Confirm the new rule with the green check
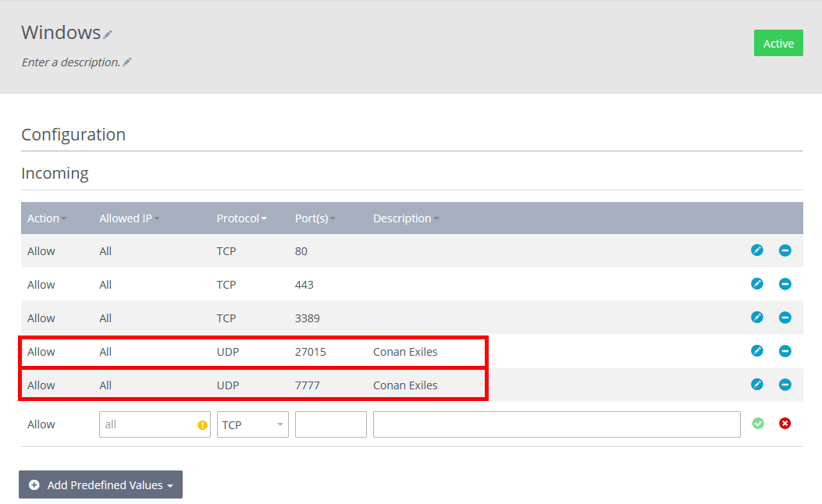Image resolution: width=822 pixels, height=504 pixels. click(757, 424)
